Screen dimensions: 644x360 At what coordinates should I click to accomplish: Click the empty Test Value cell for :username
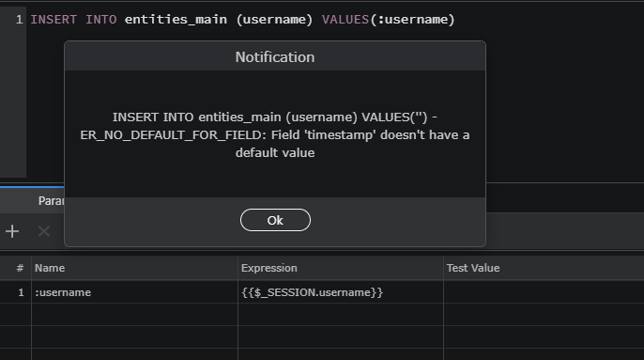point(544,292)
